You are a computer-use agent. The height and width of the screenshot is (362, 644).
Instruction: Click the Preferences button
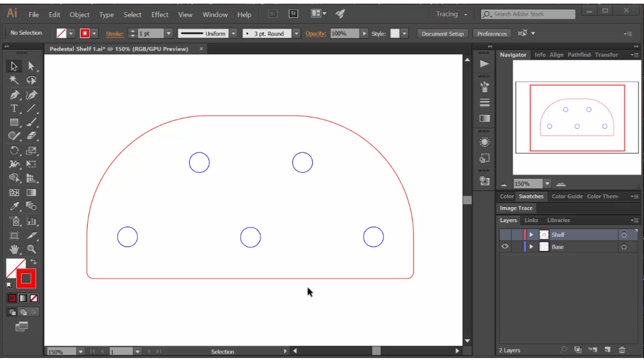[x=492, y=33]
